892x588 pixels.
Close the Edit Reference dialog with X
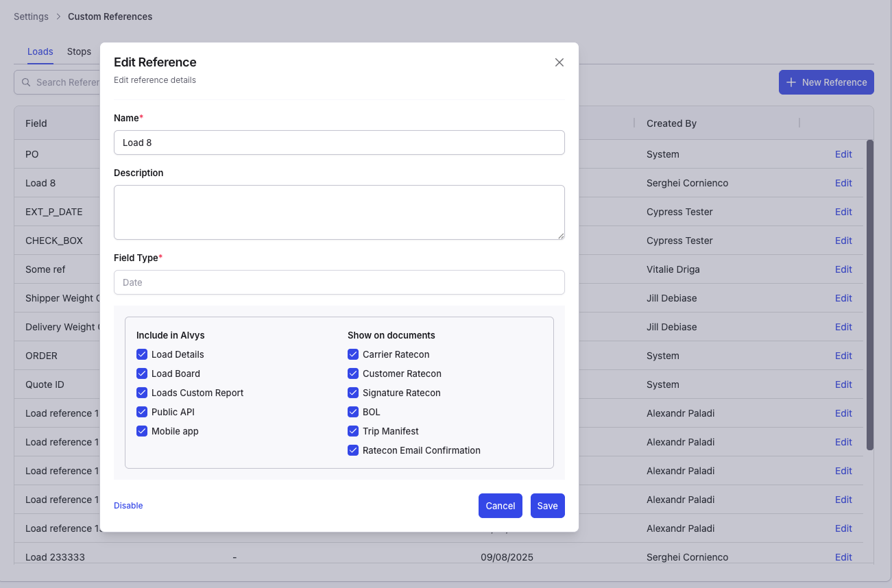(x=559, y=62)
